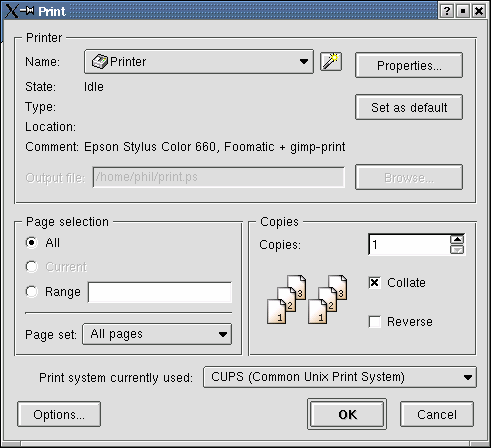Open the add printer wizard wand icon

[331, 61]
